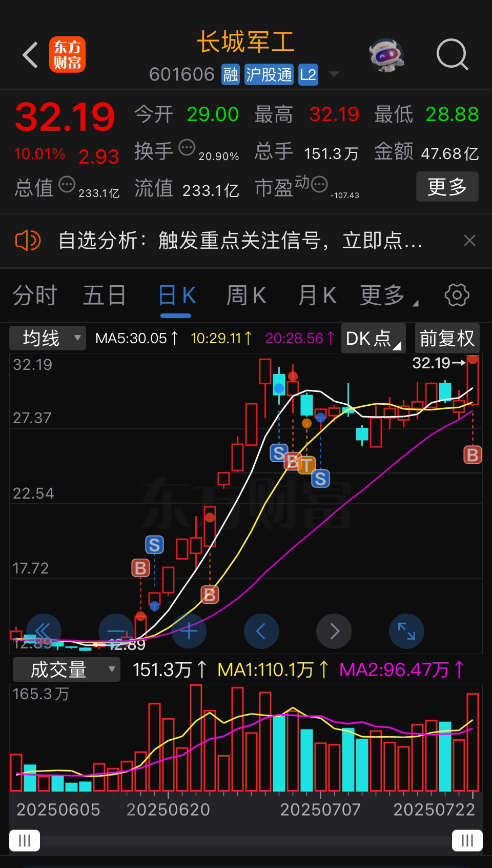Select the 日K tab
The image size is (492, 868).
(x=177, y=295)
